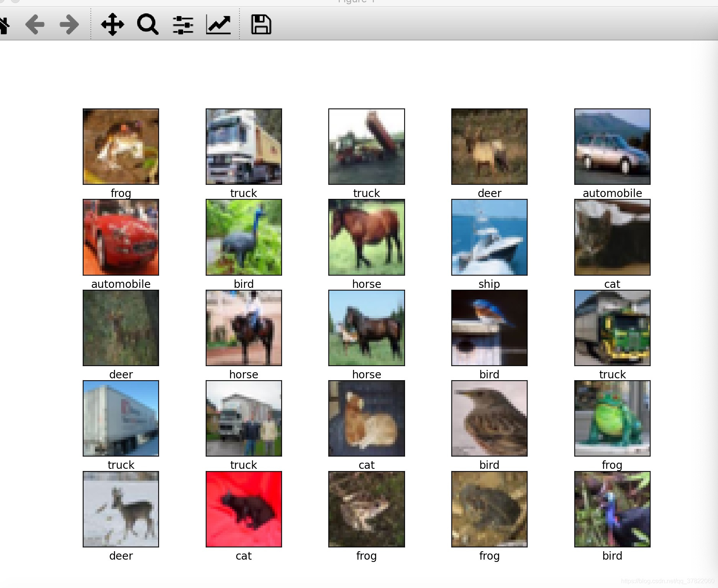Viewport: 718px width, 588px height.
Task: Click the ship thumbnail
Action: pos(489,237)
